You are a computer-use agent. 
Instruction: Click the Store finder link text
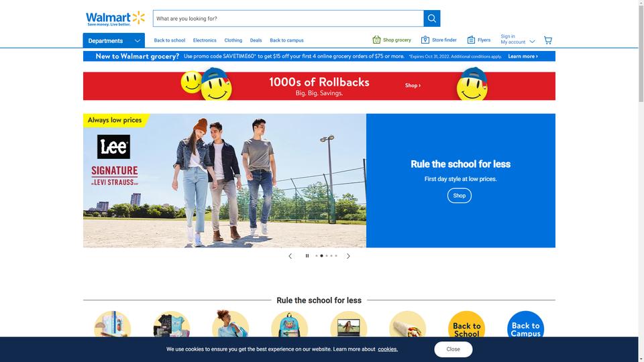(x=444, y=40)
